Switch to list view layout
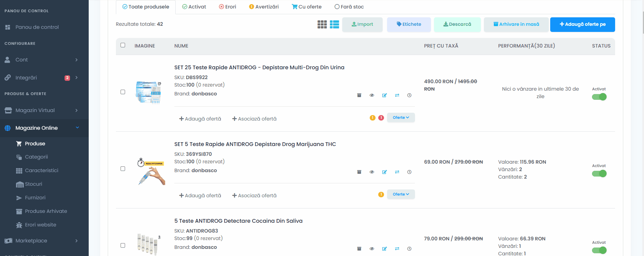The height and width of the screenshot is (256, 644). point(334,24)
